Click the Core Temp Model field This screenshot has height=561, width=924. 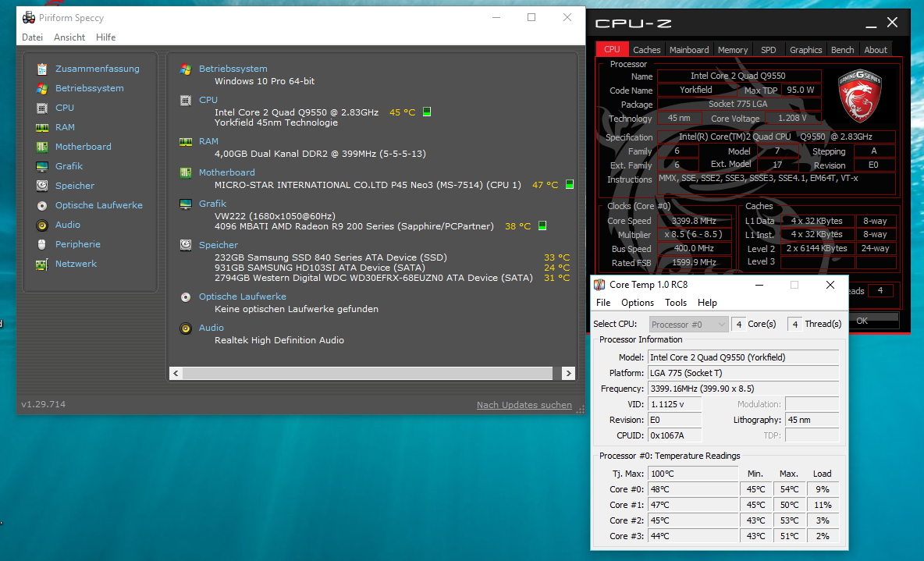(743, 357)
